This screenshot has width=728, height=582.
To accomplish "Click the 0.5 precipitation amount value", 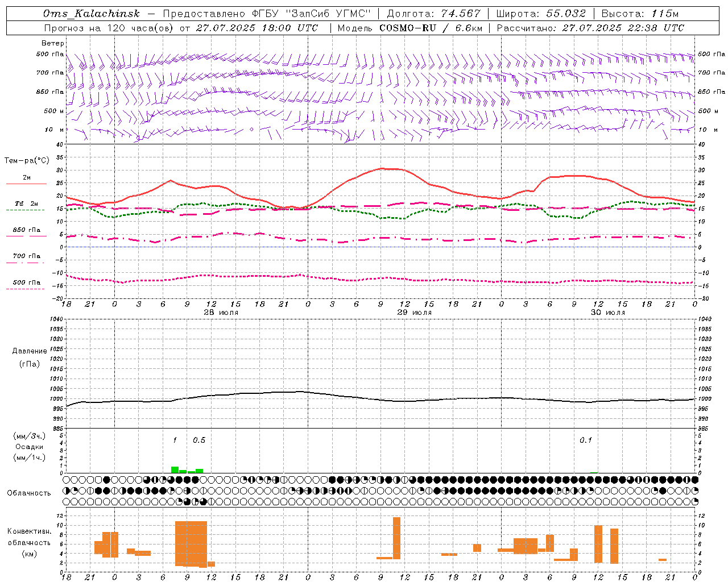I will [x=199, y=440].
